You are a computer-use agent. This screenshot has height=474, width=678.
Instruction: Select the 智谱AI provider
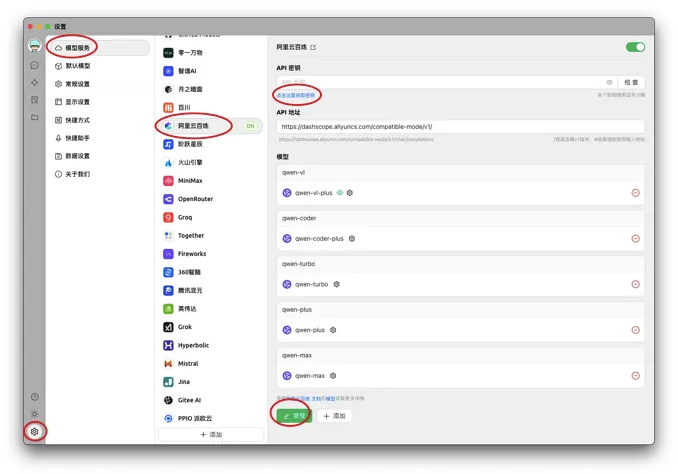210,71
